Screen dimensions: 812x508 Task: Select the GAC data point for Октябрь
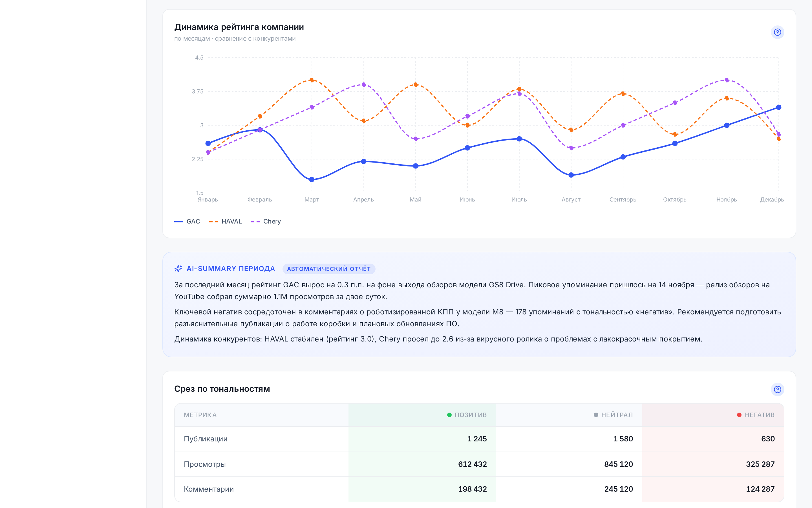(x=675, y=143)
